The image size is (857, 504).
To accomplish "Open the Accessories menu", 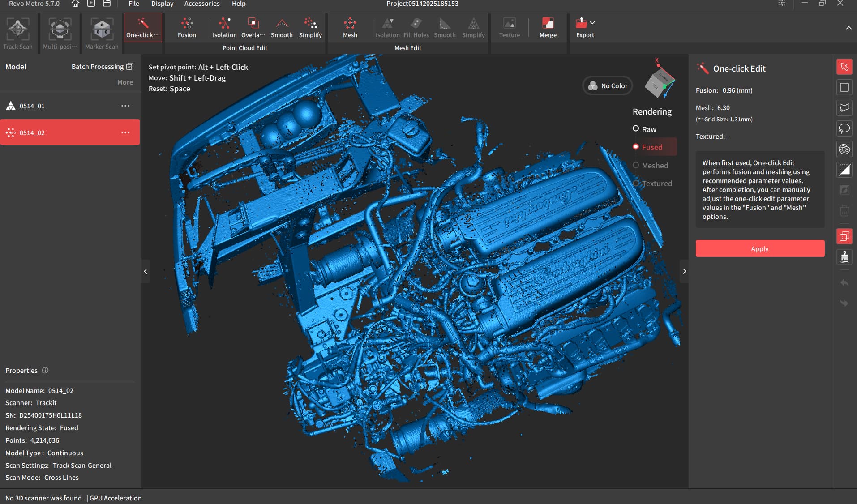I will point(202,4).
